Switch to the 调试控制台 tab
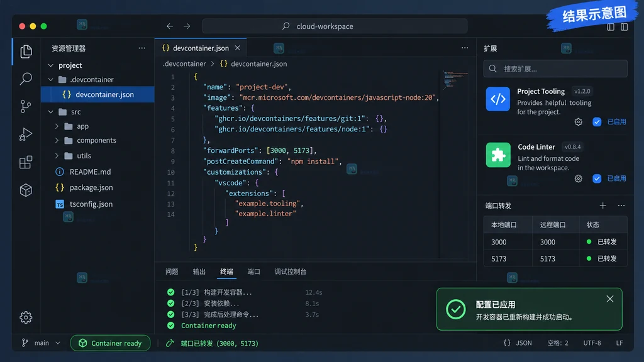This screenshot has width=644, height=362. click(291, 271)
